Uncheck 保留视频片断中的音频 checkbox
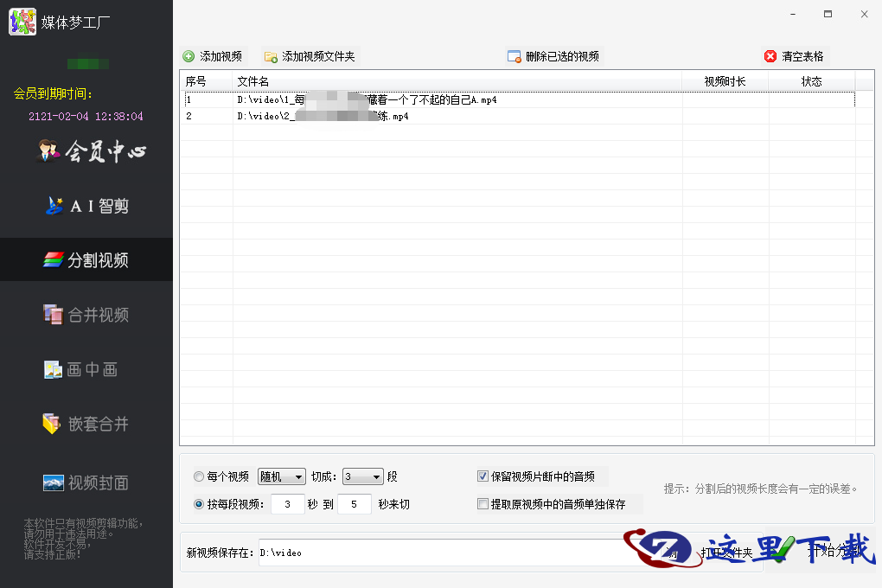This screenshot has width=882, height=588. pyautogui.click(x=483, y=476)
